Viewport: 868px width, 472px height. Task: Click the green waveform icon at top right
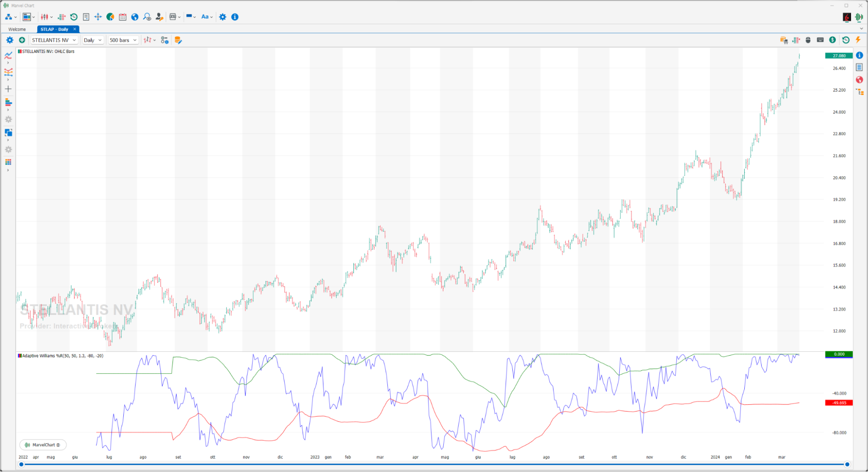(859, 17)
